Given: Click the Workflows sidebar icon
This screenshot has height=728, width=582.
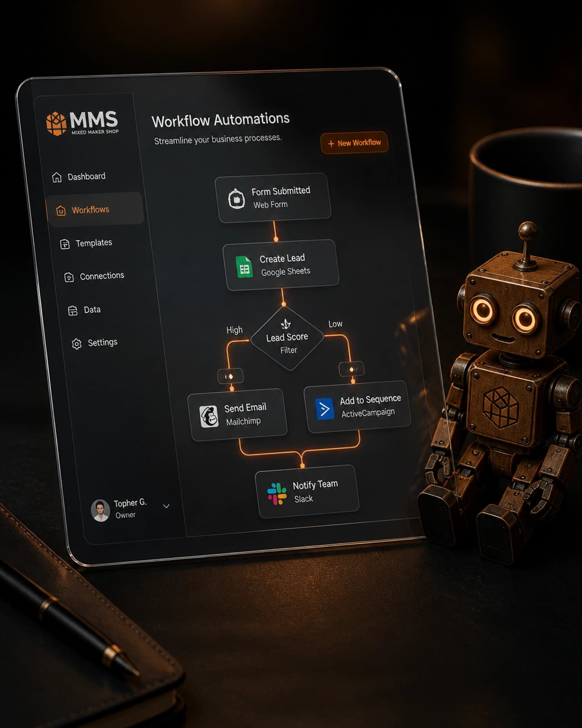Looking at the screenshot, I should click(x=61, y=211).
